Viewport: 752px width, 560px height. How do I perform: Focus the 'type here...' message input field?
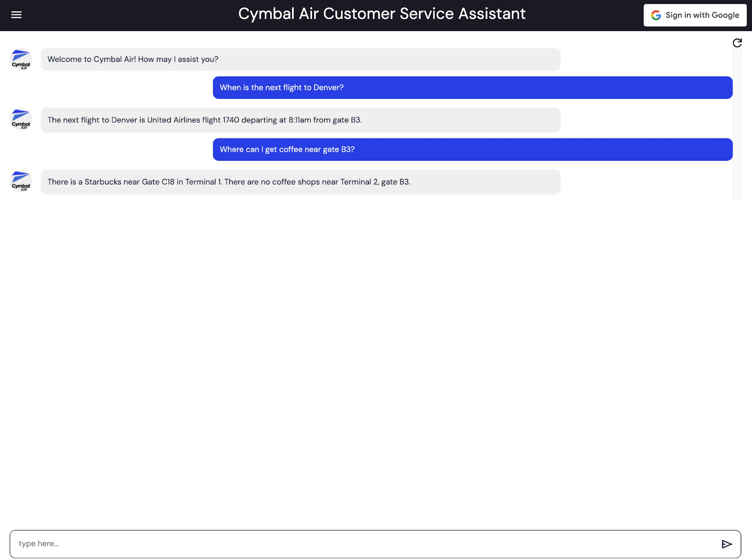point(375,544)
